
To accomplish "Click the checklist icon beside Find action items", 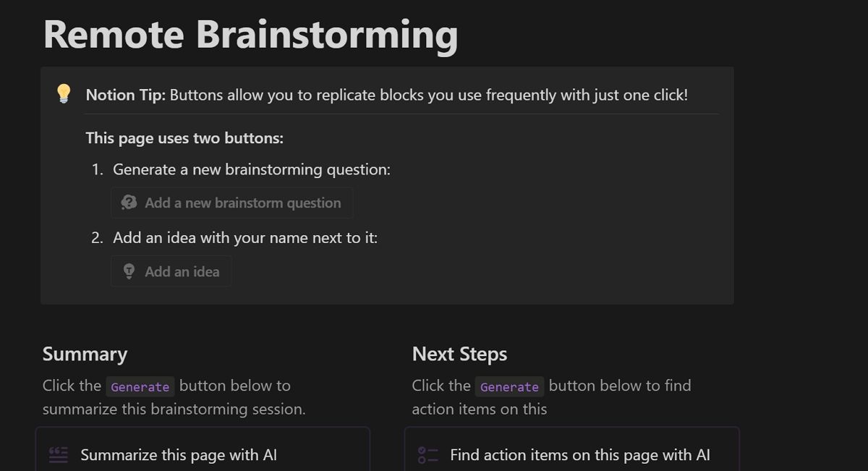I will point(428,454).
